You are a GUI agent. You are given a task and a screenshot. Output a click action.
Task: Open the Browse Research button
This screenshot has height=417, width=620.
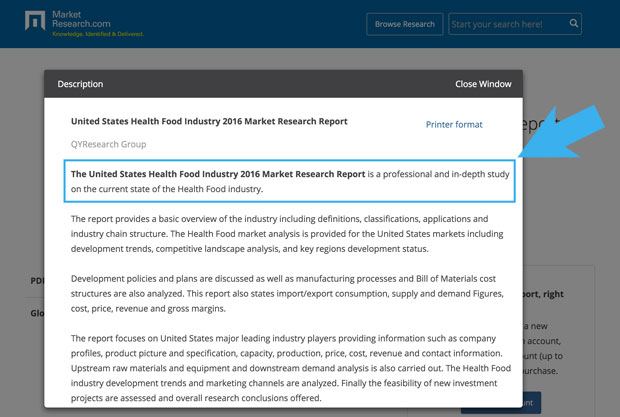point(405,24)
